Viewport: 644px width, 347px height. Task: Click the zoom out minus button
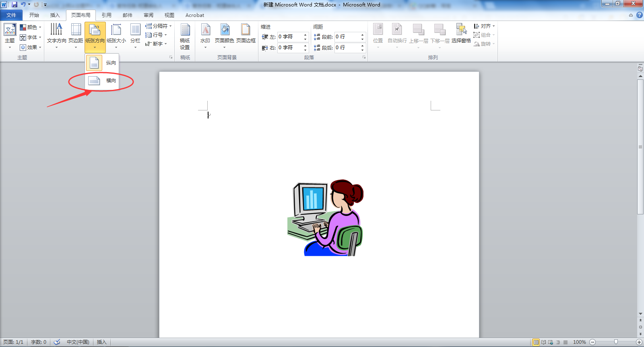[x=592, y=342]
